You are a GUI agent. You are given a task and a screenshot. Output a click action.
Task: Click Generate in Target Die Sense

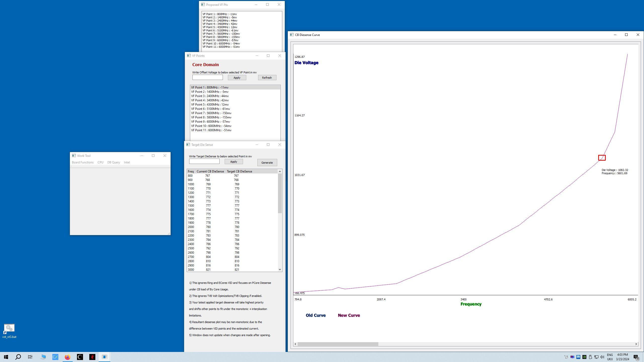click(267, 163)
